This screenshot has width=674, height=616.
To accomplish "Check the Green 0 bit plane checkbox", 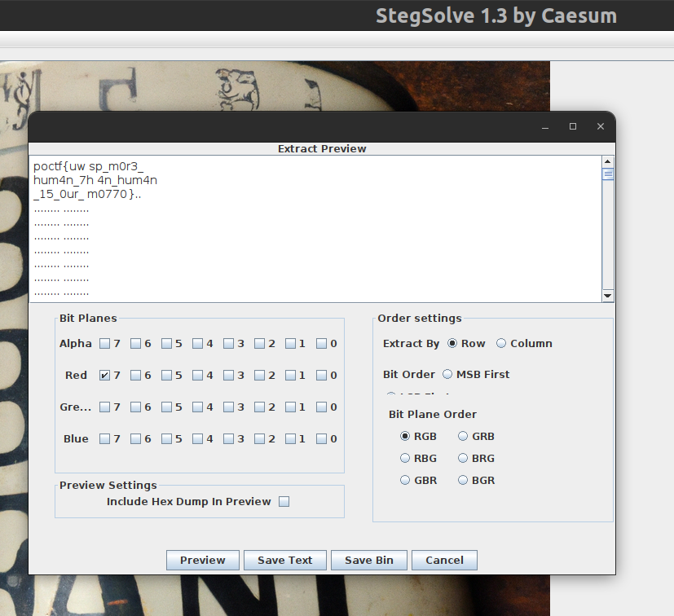I will tap(321, 407).
